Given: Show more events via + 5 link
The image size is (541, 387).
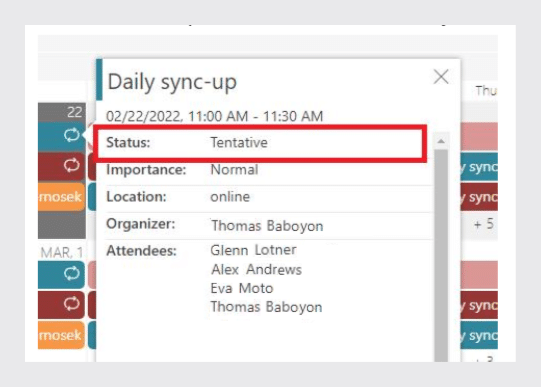Looking at the screenshot, I should [x=484, y=224].
